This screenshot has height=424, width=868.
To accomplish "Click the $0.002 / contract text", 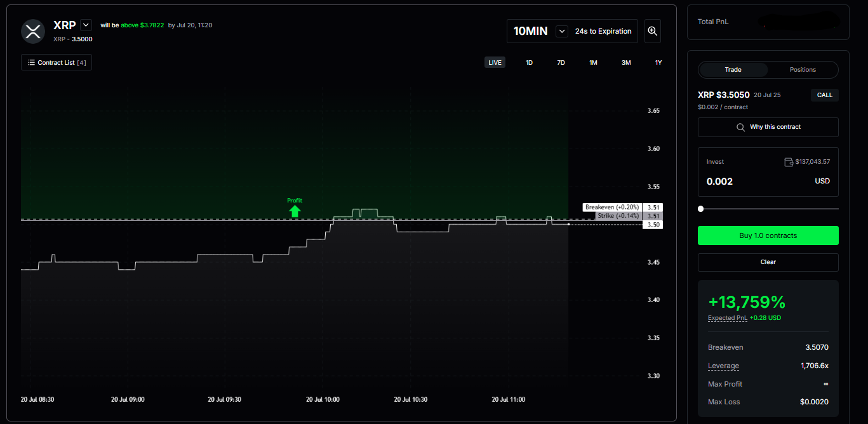I will (x=723, y=107).
